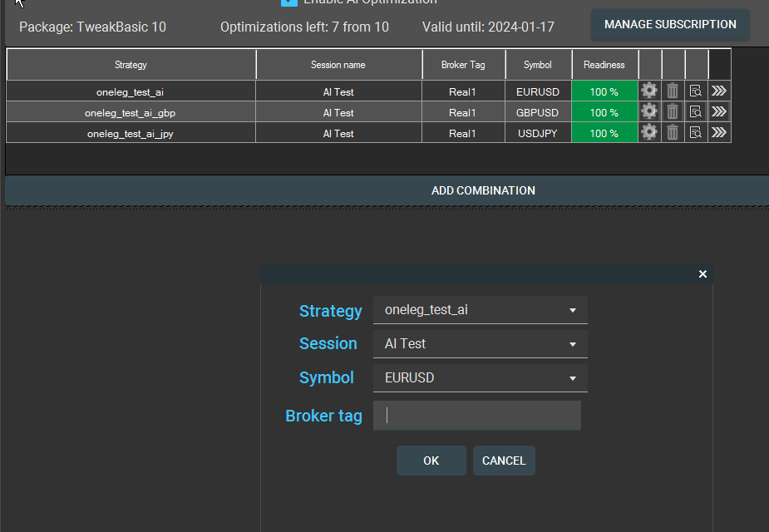The height and width of the screenshot is (532, 769).
Task: Click the triple-chevron arrow on the GBPUSD row
Action: [x=719, y=112]
